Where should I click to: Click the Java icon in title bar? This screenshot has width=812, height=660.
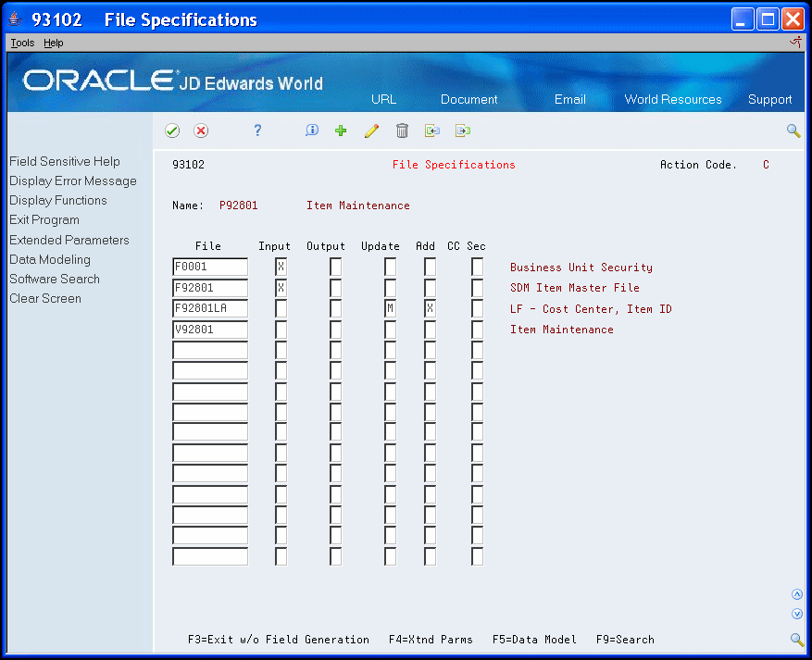[x=15, y=19]
